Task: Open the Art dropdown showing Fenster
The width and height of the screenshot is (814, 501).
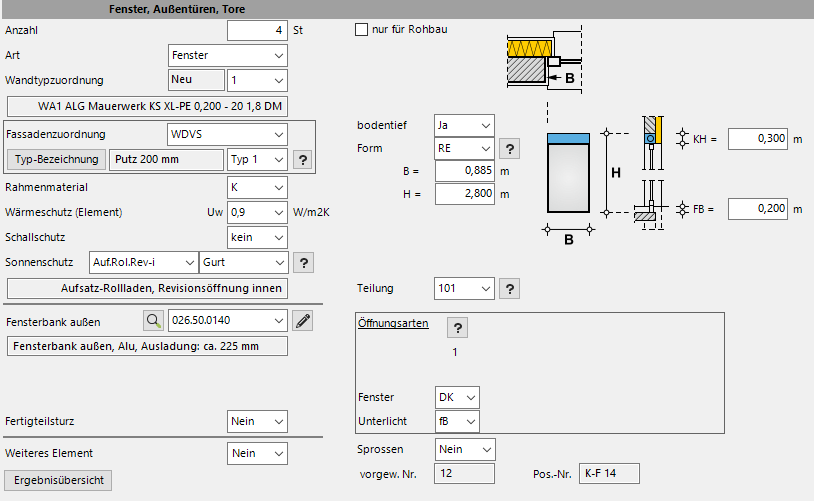Action: (x=227, y=55)
